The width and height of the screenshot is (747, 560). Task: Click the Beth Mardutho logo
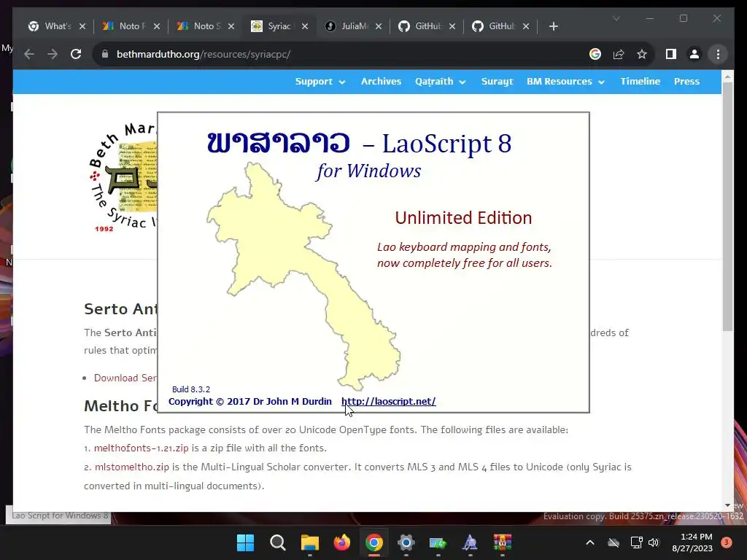123,177
